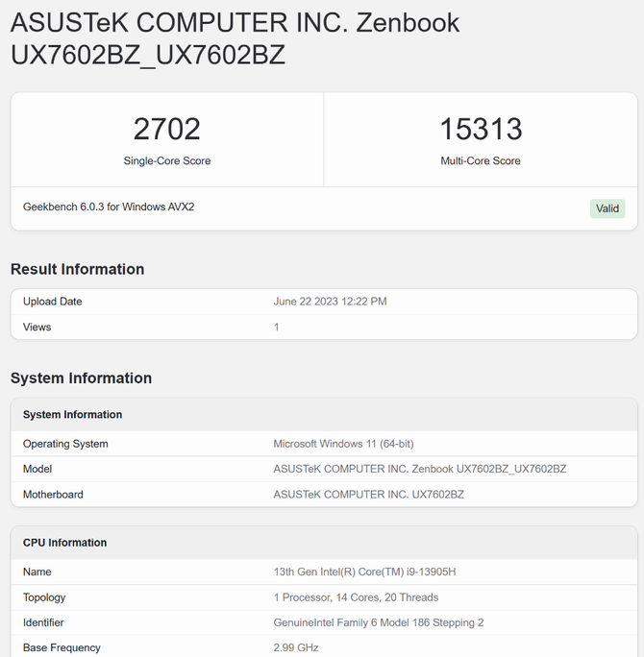644x657 pixels.
Task: Select the June 22 2023 12:22 PM value
Action: 330,302
